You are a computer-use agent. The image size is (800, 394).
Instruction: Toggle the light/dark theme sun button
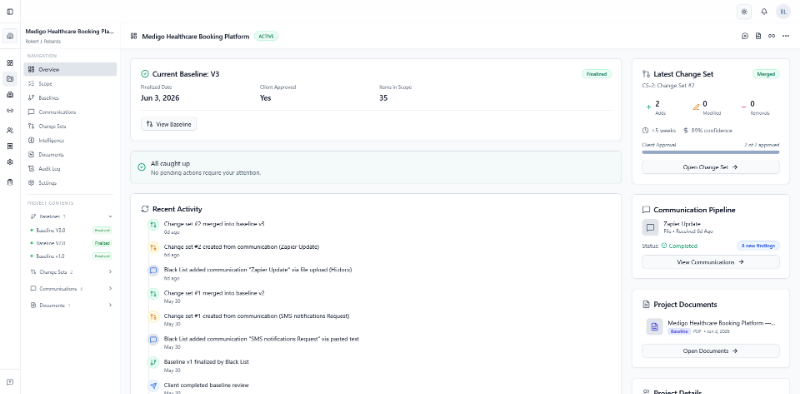coord(744,12)
